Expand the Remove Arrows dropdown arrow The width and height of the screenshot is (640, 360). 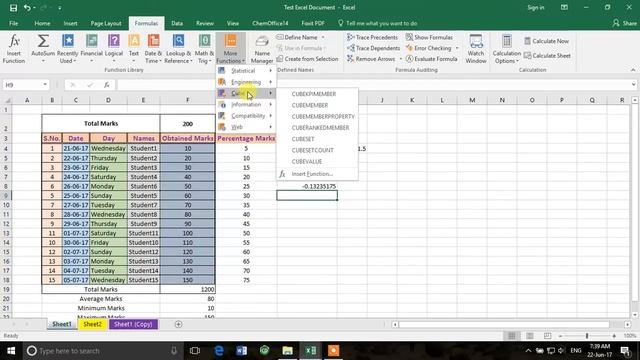400,59
